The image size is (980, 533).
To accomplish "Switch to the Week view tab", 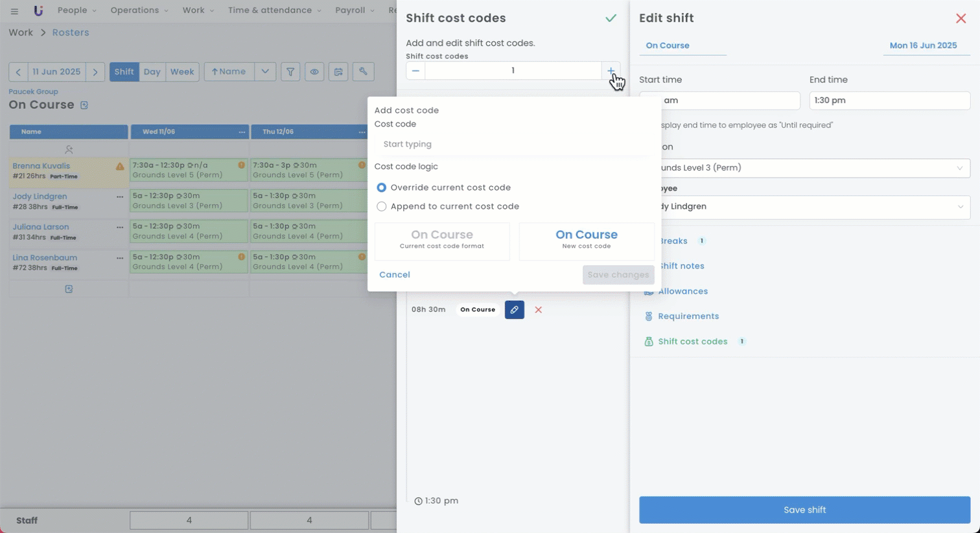I will (182, 72).
